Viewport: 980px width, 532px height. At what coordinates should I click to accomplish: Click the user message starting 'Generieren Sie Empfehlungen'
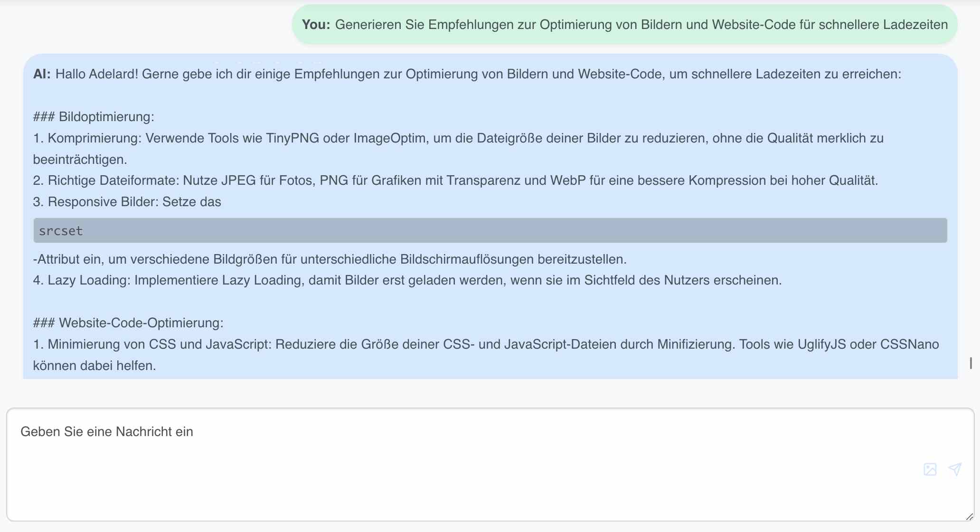(x=625, y=25)
